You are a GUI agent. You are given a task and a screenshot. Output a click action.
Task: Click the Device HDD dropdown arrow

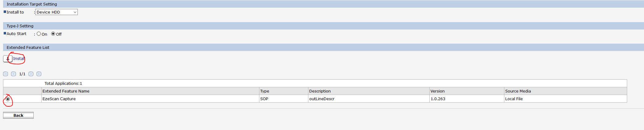[75, 12]
